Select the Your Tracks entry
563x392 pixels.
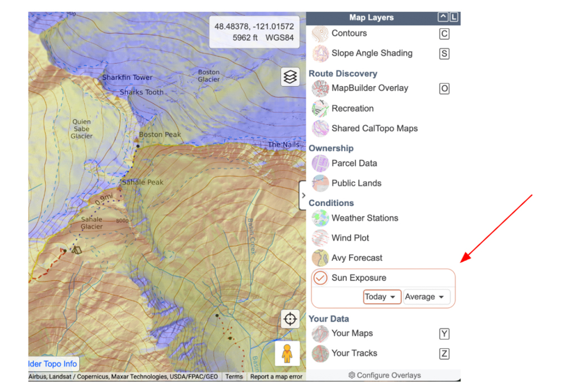(354, 353)
